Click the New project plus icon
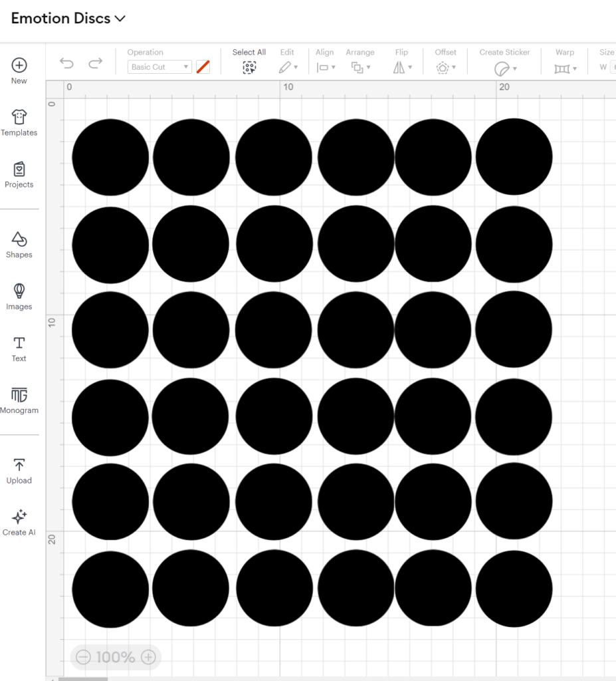This screenshot has width=616, height=681. 19,65
